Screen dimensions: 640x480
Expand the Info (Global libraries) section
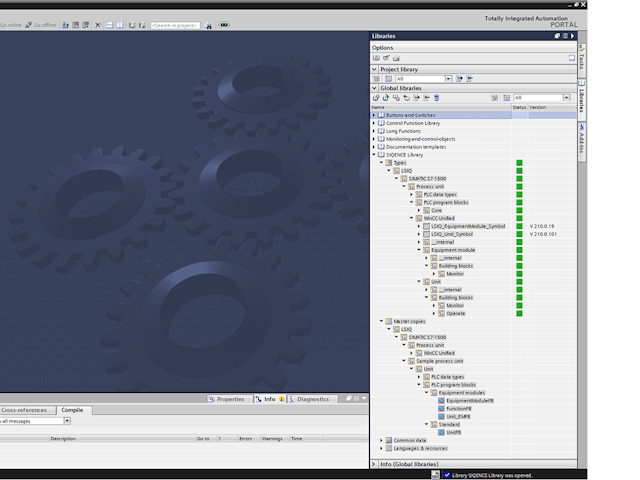(x=374, y=464)
